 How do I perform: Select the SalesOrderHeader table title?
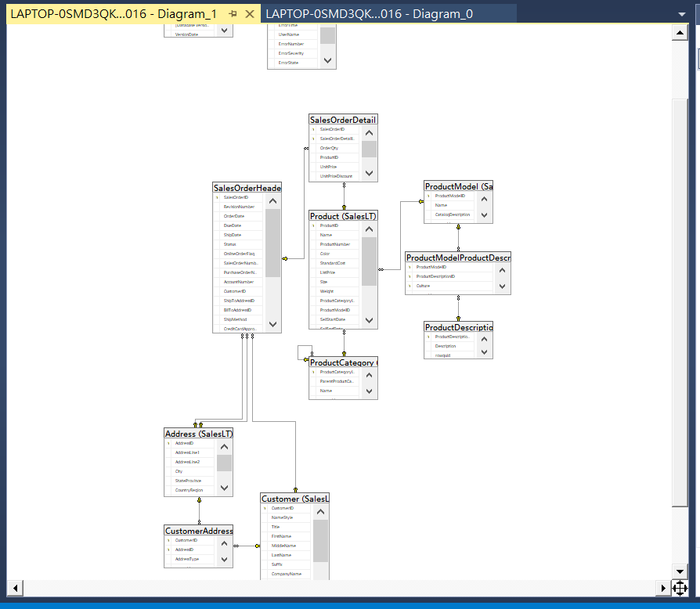[247, 188]
